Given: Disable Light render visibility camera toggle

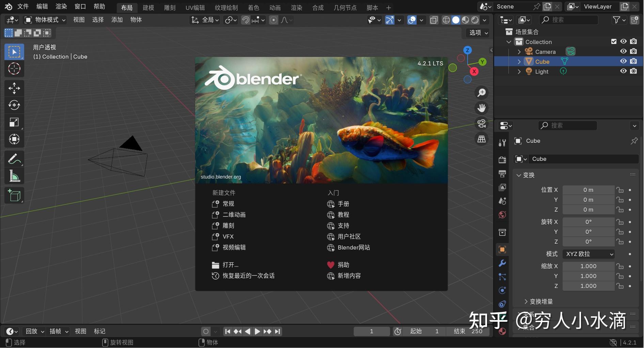Looking at the screenshot, I should point(634,71).
